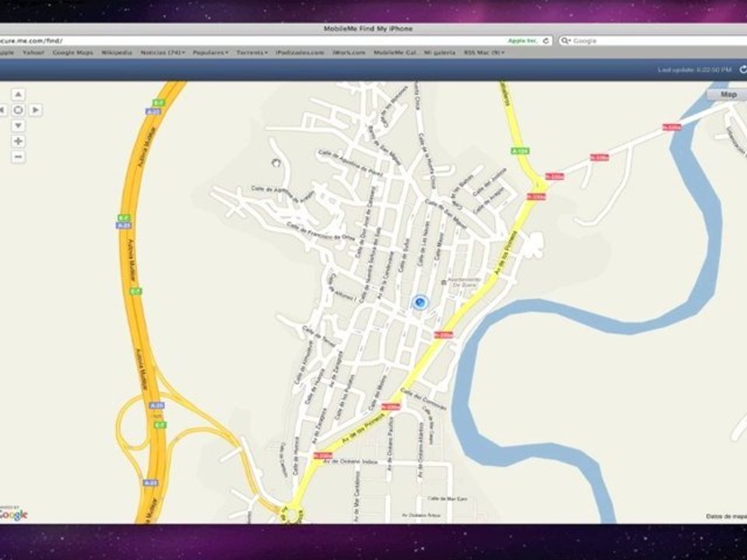Pan the map down with the arrow control
Screen dimensions: 747x560
(18, 126)
